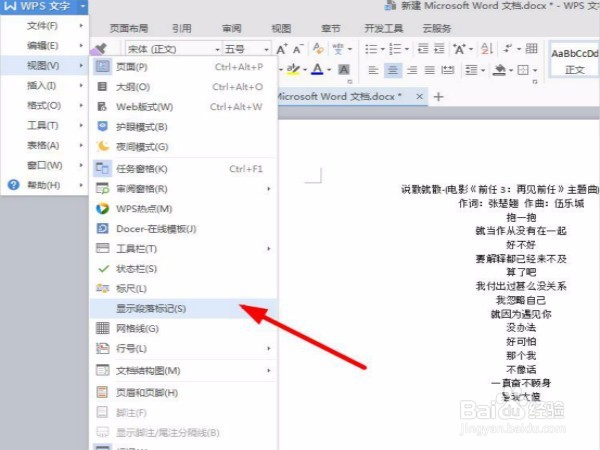Viewport: 600px width, 450px height.
Task: Click the format painter brush icon
Action: 98,50
